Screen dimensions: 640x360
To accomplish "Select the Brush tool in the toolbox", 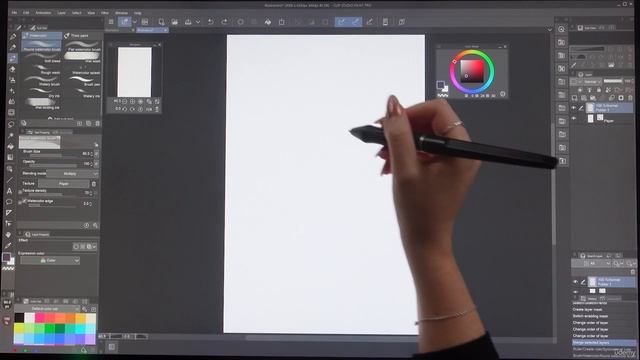I will tap(12, 58).
